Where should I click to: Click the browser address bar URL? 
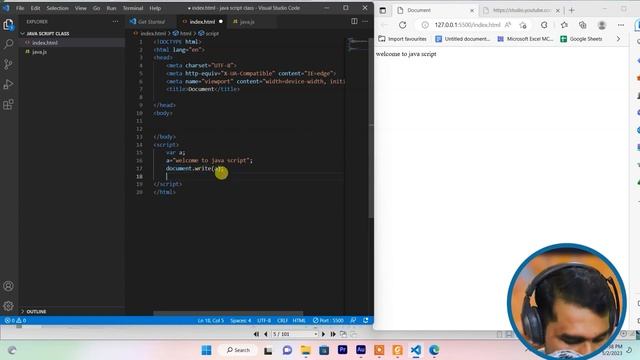click(467, 25)
